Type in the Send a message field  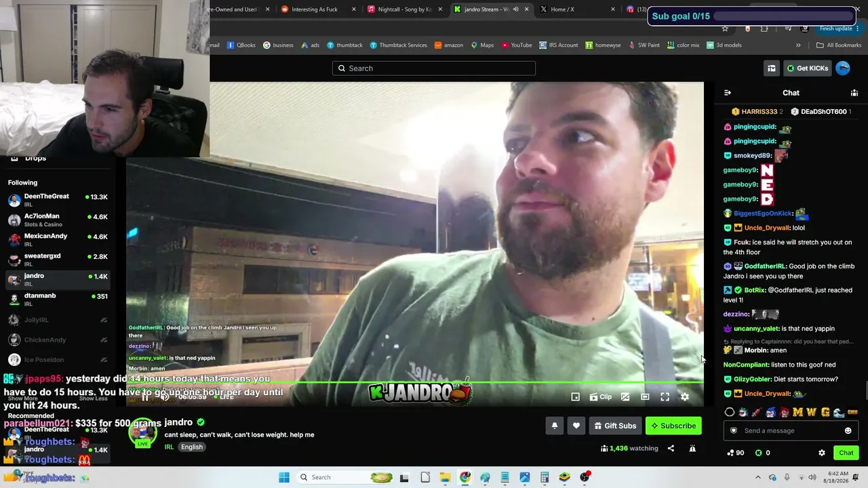[x=790, y=431]
